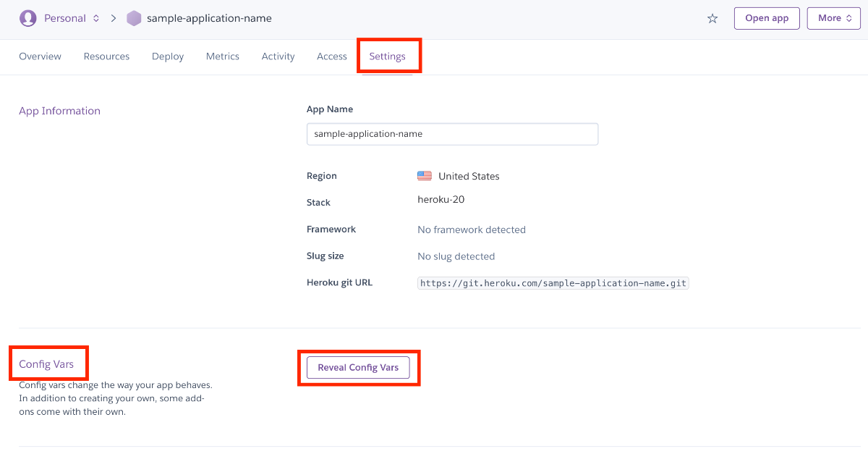868x454 pixels.
Task: Go to the Deploy tab
Action: (168, 56)
